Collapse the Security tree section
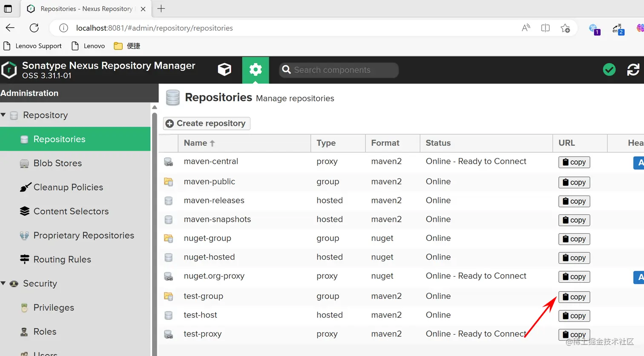 3,283
